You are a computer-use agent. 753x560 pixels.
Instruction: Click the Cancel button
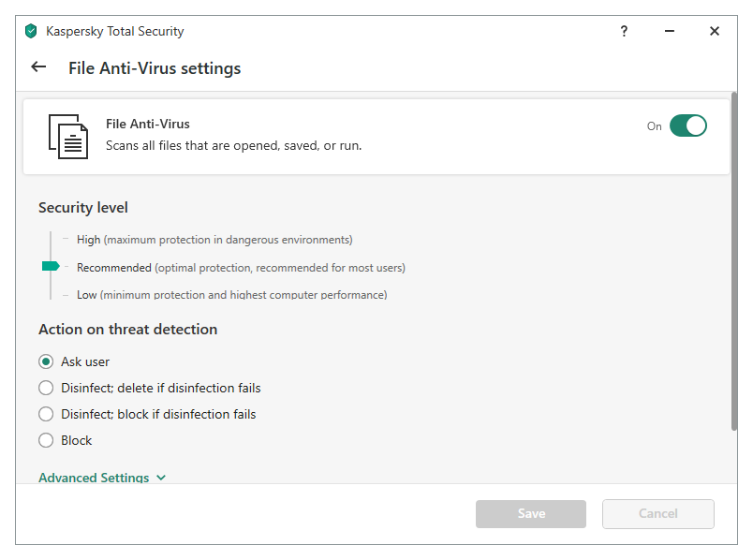tap(657, 513)
